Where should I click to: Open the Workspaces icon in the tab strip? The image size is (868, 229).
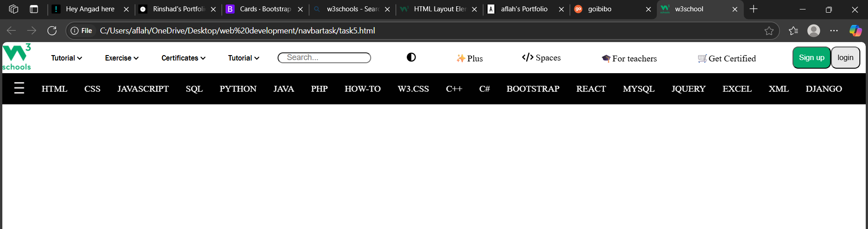pyautogui.click(x=14, y=9)
